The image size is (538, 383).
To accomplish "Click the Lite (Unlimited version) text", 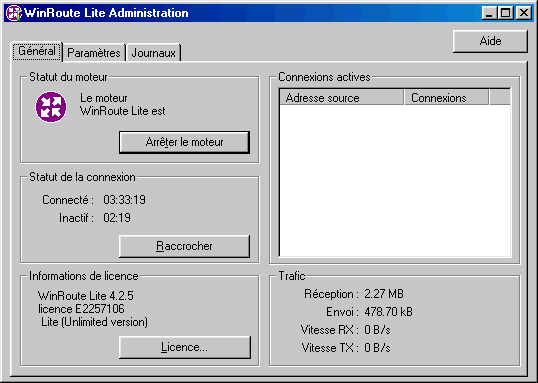I will pos(94,322).
